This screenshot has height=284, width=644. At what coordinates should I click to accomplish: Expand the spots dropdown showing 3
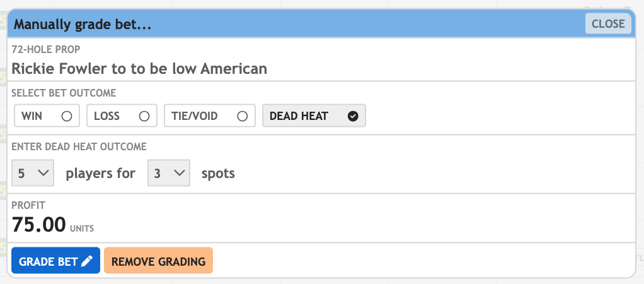click(x=168, y=174)
